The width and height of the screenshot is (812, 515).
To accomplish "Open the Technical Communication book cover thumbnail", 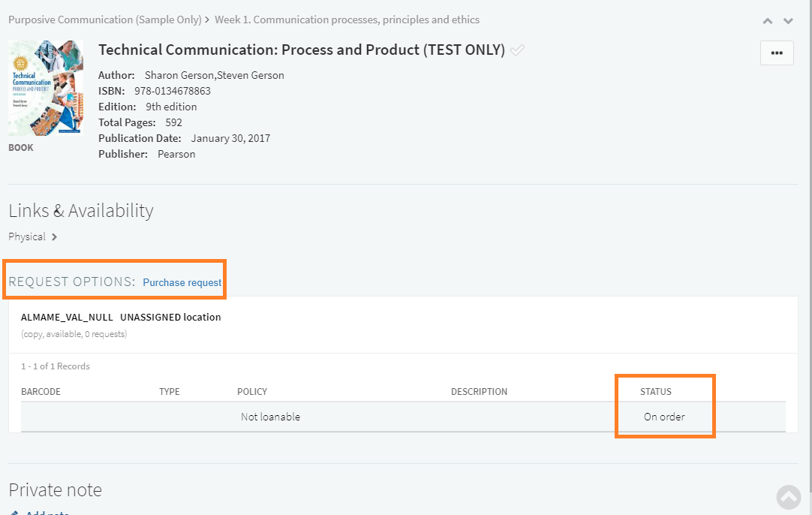I will click(x=45, y=88).
